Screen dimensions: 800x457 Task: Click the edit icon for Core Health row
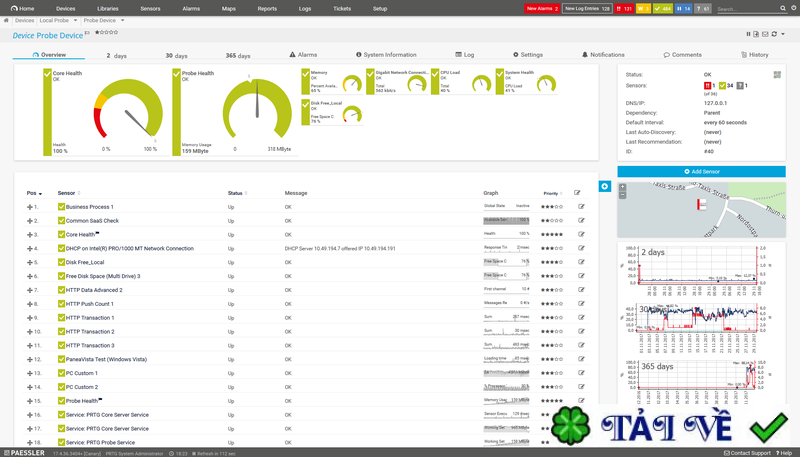click(x=581, y=234)
